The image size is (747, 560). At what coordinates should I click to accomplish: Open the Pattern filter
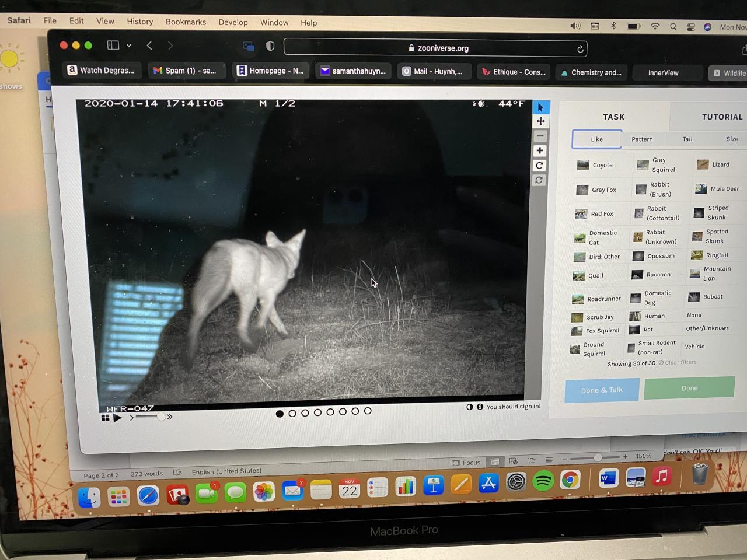642,139
